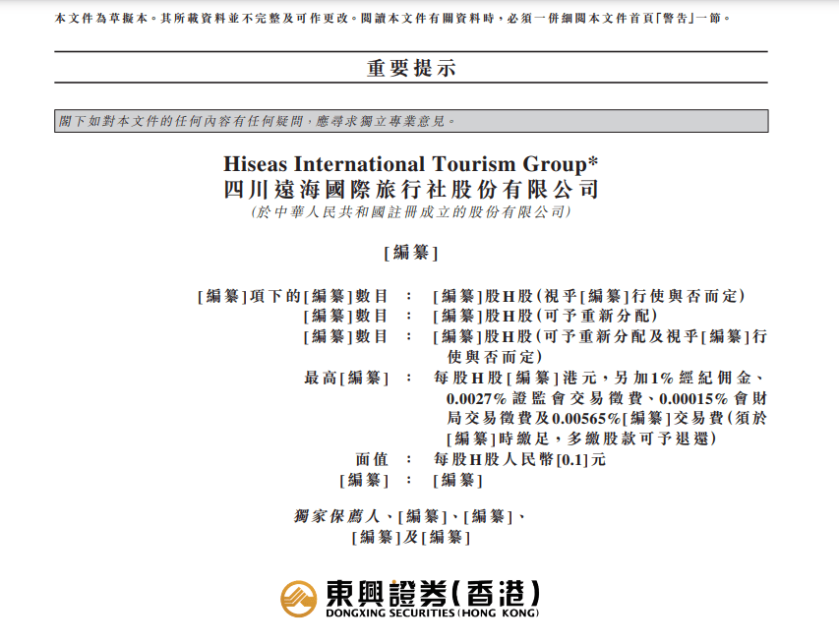Click the text 局交易徵費及0.00565%[編纂]交易費
The image size is (839, 644).
tap(585, 418)
